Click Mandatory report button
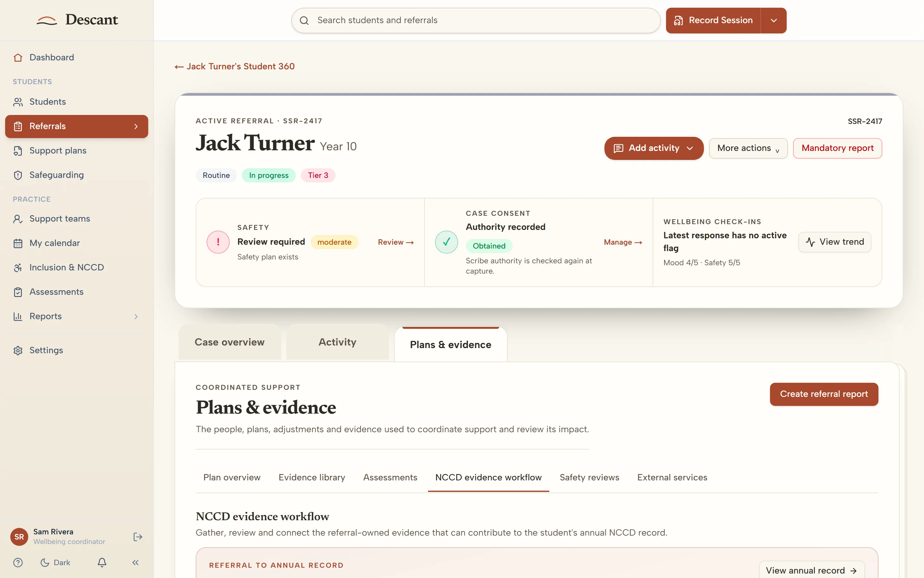 point(837,148)
